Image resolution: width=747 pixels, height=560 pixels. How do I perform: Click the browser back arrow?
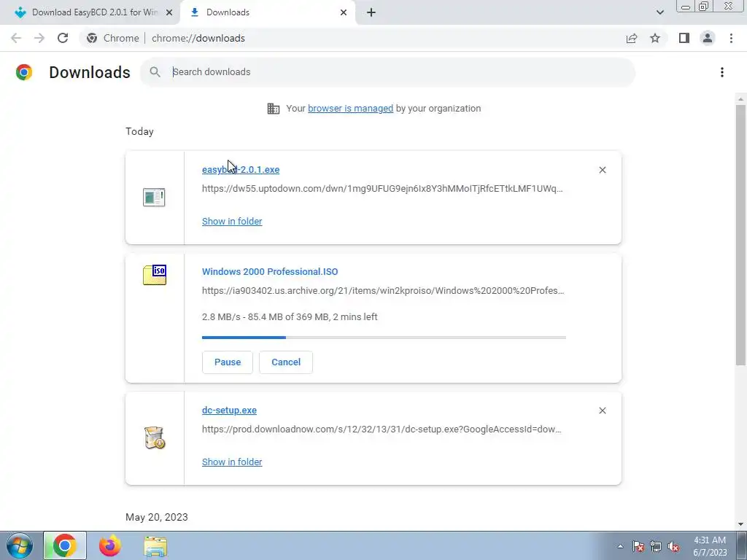click(x=16, y=38)
